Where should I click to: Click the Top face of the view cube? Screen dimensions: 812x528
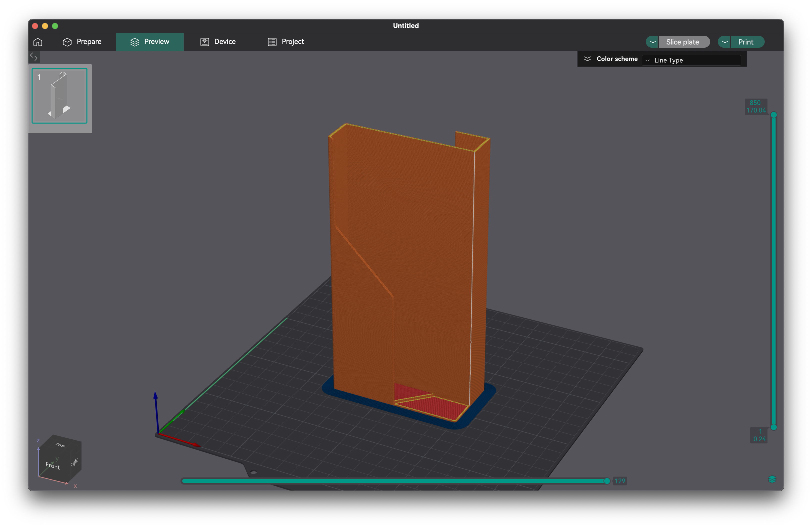pos(60,445)
